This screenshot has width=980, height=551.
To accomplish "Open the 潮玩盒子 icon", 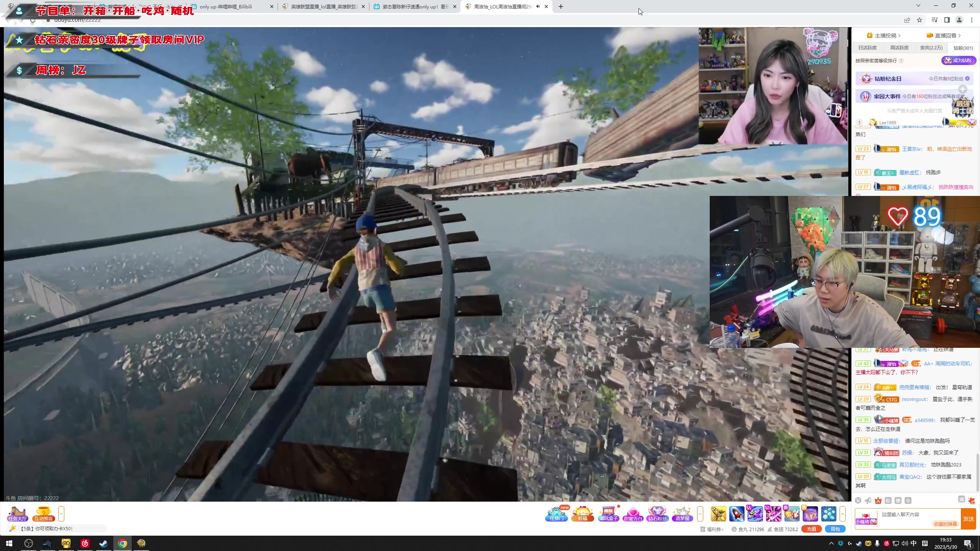I will [608, 514].
